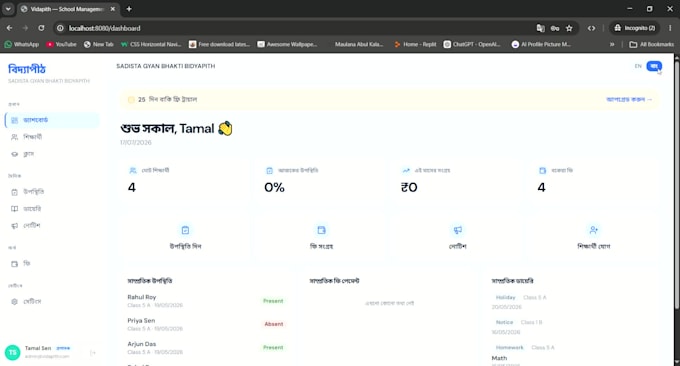Open the Classes (ক্লাস) graduation cap item

tap(52, 154)
